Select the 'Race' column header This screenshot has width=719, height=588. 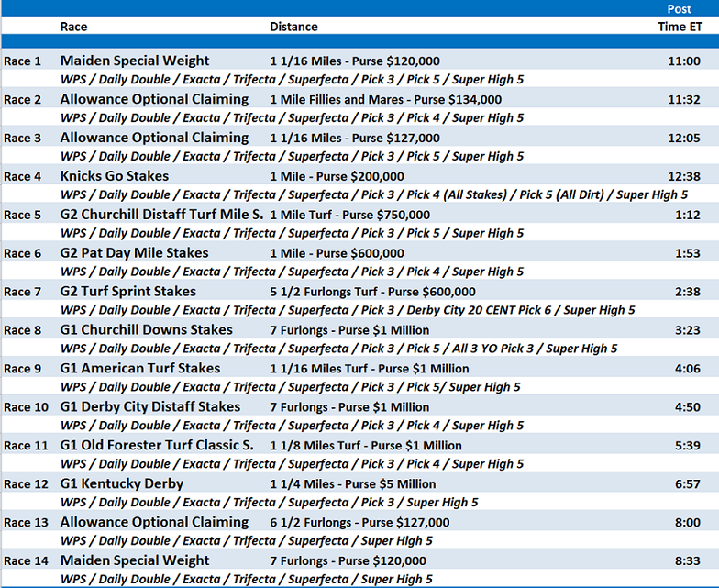pos(73,28)
